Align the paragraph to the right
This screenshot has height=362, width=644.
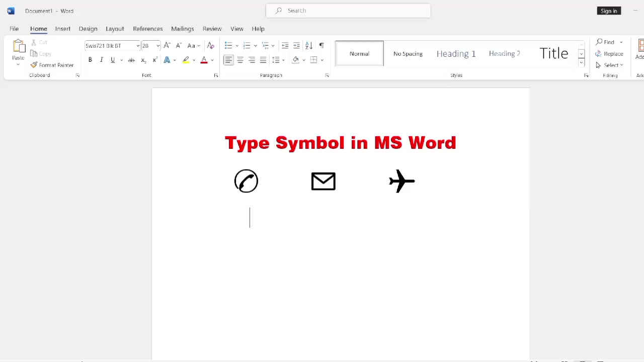(x=252, y=60)
